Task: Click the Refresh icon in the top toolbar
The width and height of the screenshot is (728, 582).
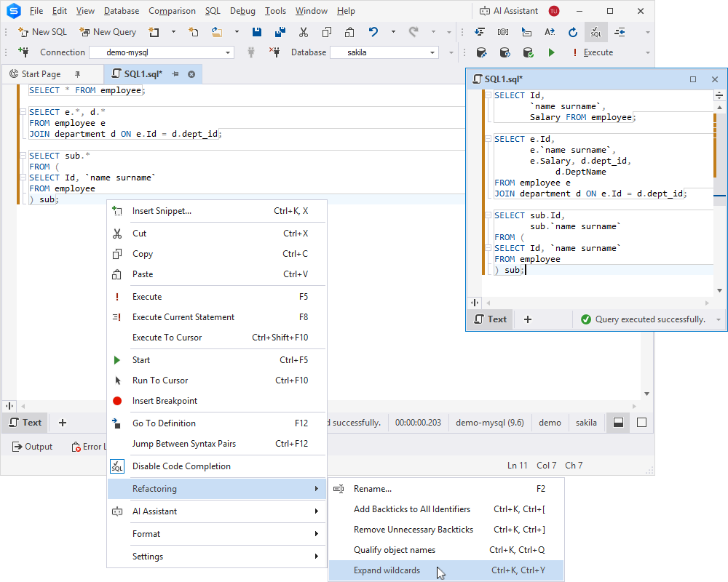Action: (573, 32)
